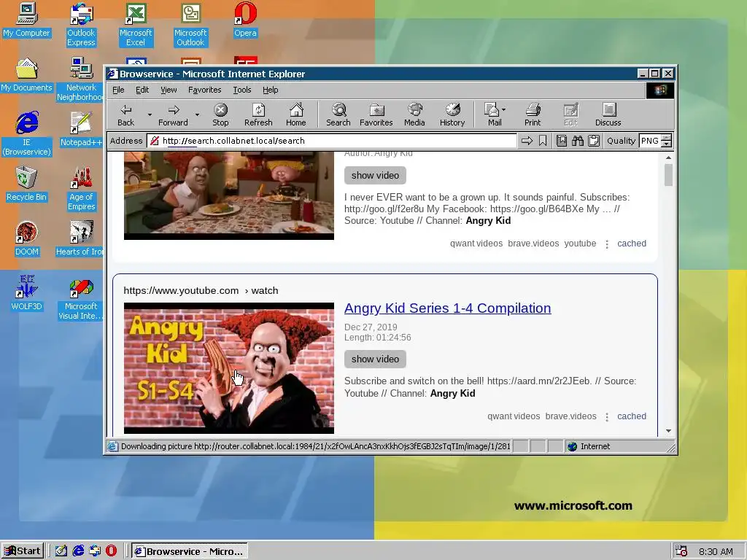Open the View menu

[169, 90]
